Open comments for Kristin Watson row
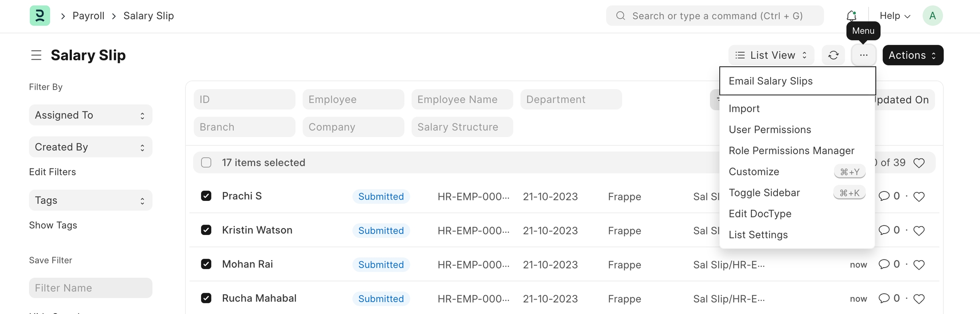 pos(884,230)
